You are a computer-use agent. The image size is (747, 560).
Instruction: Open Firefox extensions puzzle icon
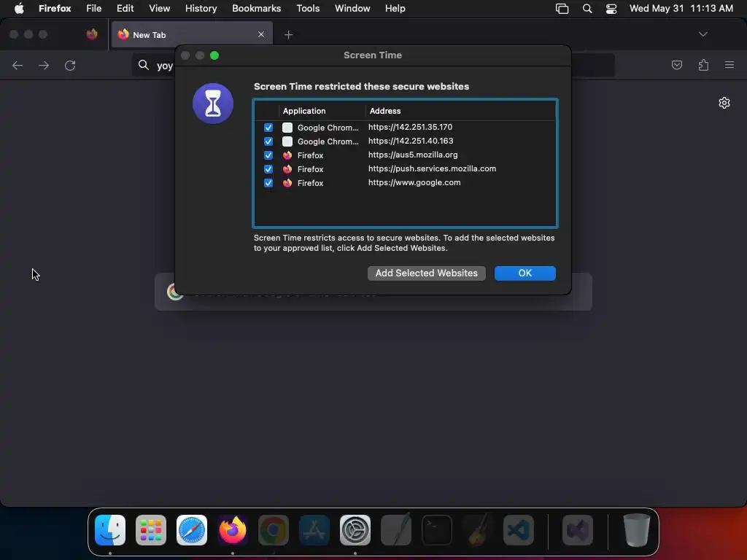[703, 65]
